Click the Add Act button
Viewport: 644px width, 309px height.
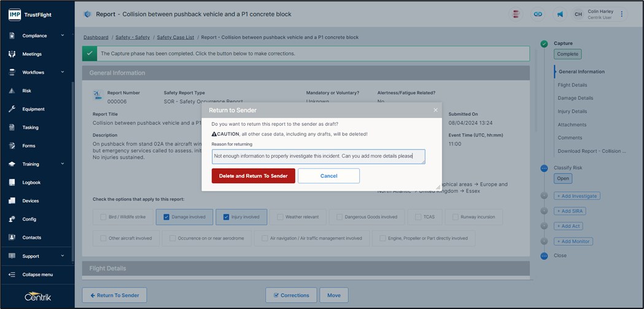click(568, 226)
